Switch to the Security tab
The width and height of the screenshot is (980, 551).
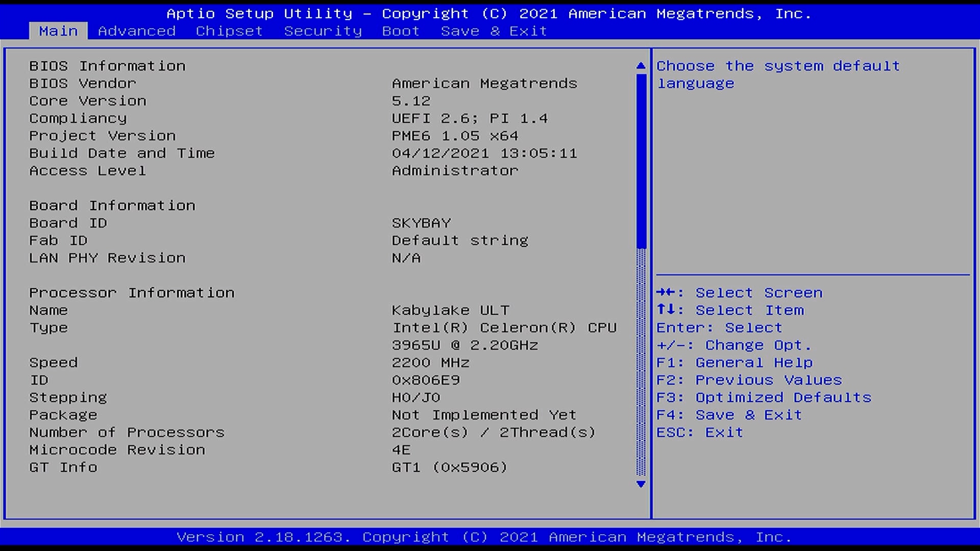click(323, 31)
